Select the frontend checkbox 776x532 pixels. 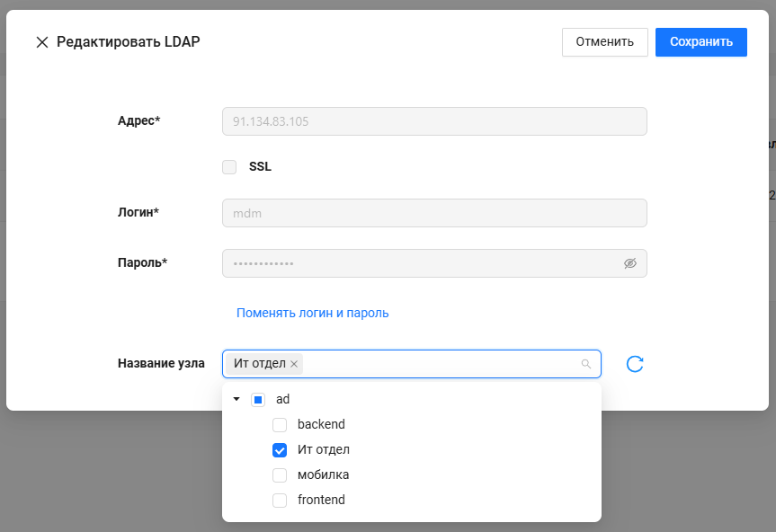[280, 500]
